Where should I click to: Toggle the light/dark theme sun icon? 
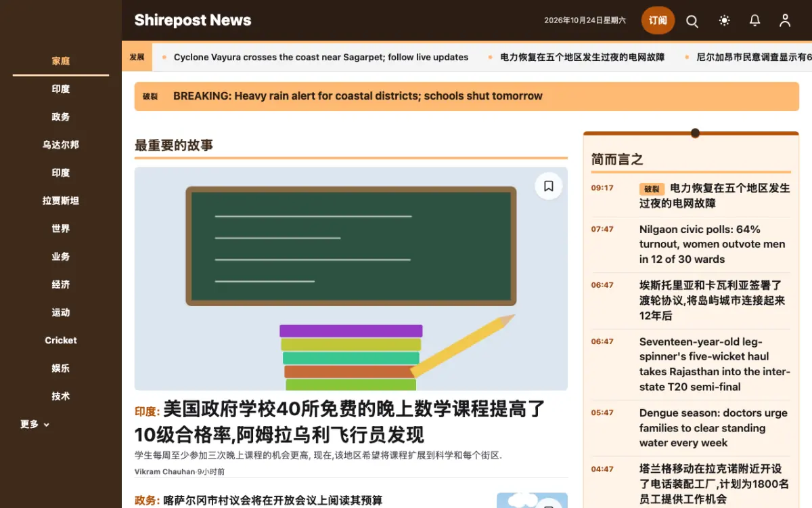724,21
